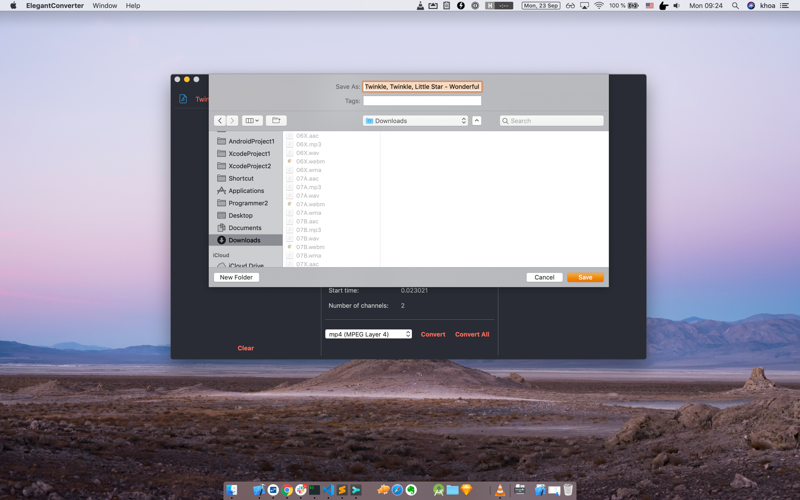This screenshot has width=800, height=500.
Task: Create a New Folder
Action: coord(236,277)
